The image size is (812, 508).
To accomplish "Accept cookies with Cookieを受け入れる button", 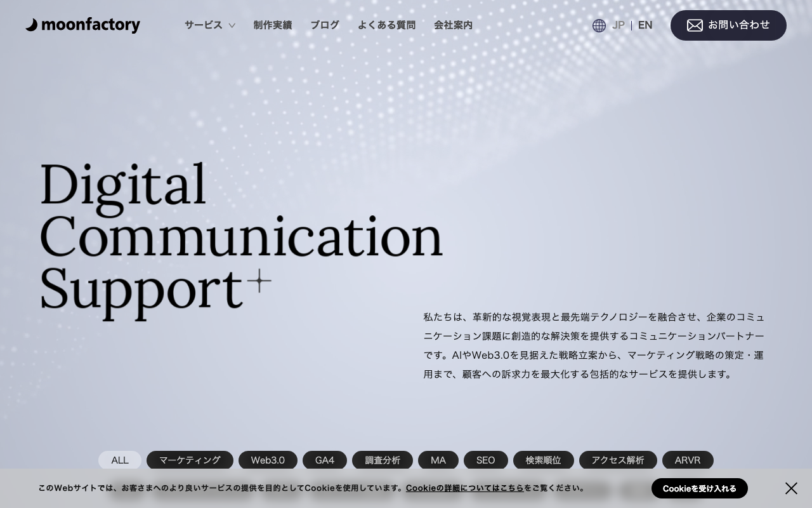I will coord(700,488).
